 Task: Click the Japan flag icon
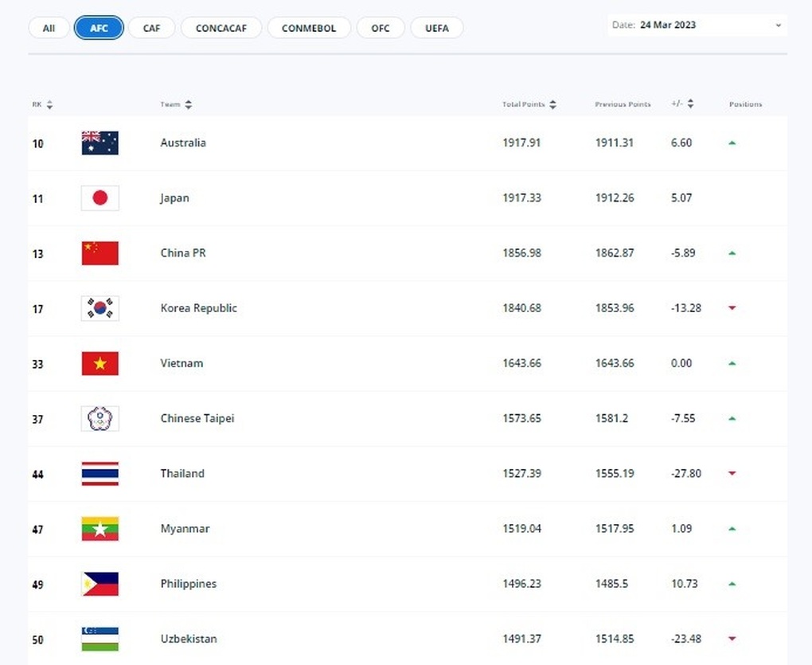100,198
